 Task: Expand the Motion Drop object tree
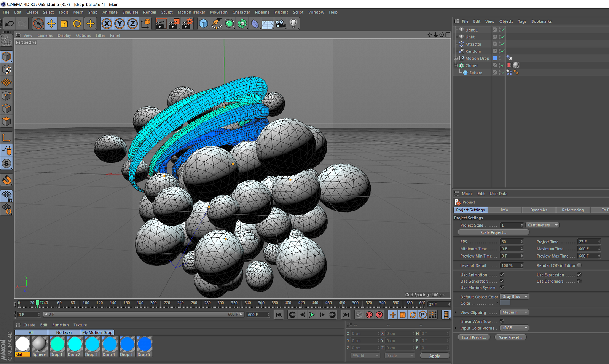point(456,59)
